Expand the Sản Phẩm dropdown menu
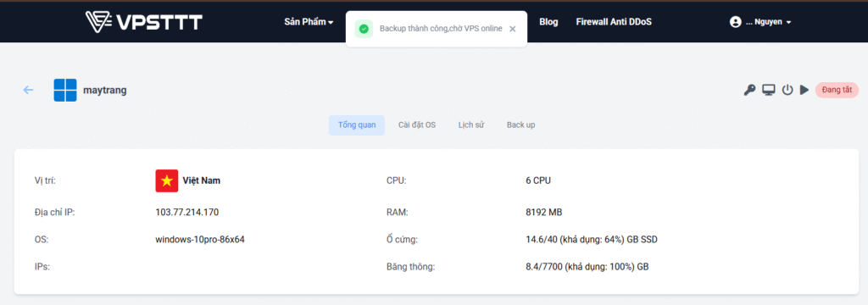868x305 pixels. pos(309,22)
